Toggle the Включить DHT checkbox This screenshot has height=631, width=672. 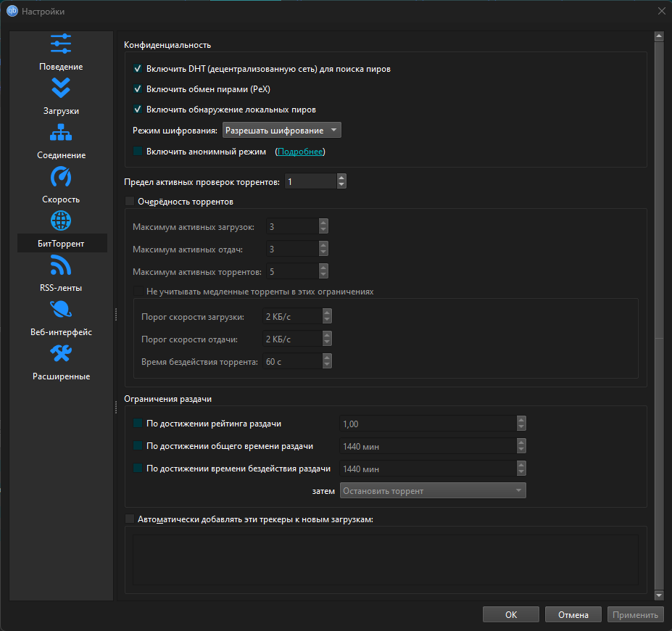tap(138, 69)
